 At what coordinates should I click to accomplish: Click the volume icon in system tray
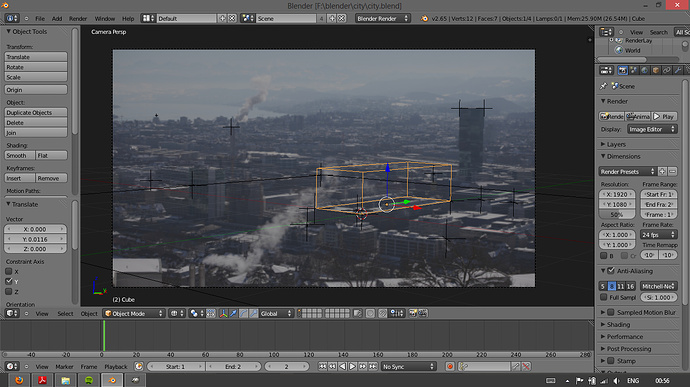(616, 381)
